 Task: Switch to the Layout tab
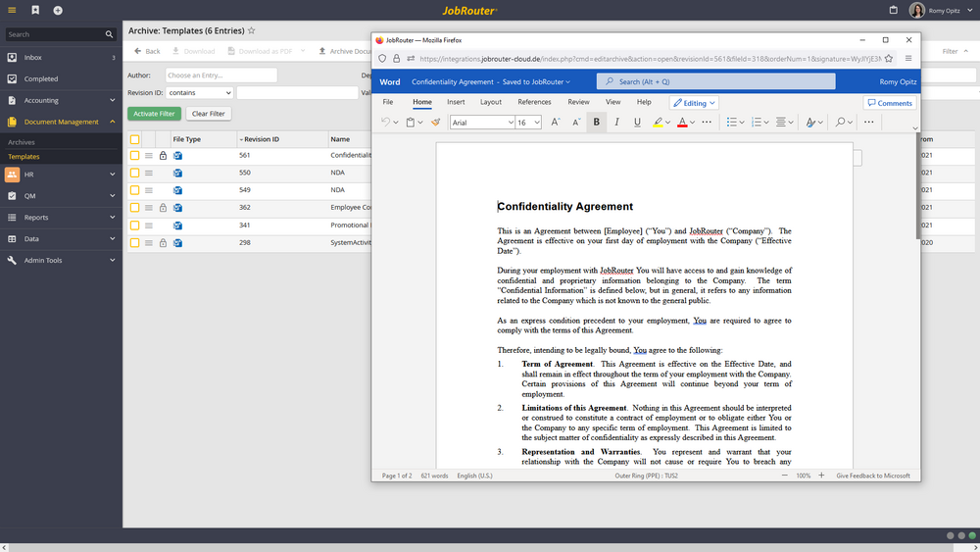pyautogui.click(x=491, y=102)
